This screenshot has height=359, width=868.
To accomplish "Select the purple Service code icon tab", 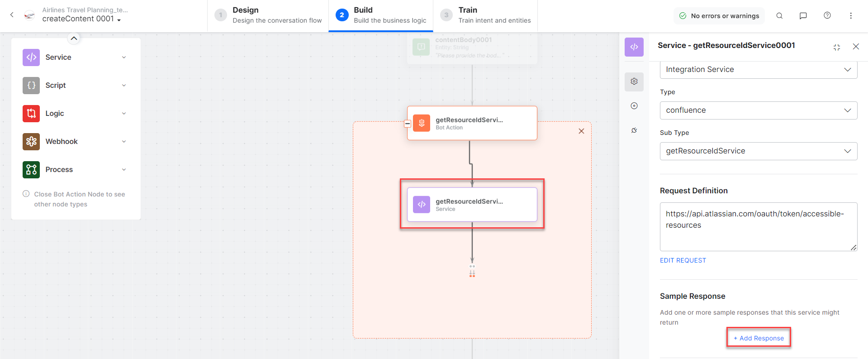I will tap(634, 47).
